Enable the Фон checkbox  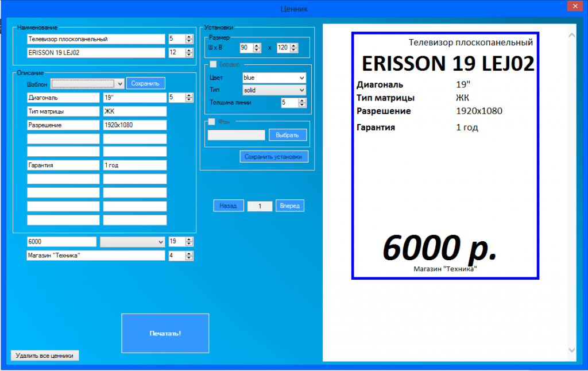coord(211,122)
